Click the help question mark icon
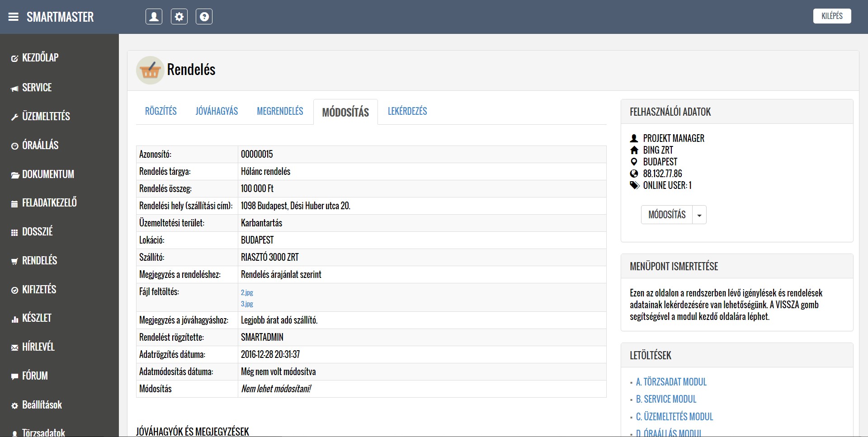 point(204,17)
